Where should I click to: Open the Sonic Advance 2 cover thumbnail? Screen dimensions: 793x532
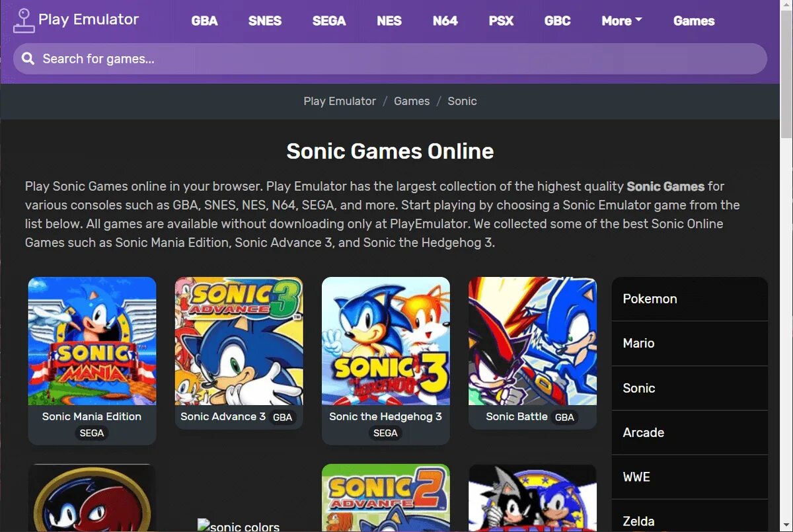[386, 498]
